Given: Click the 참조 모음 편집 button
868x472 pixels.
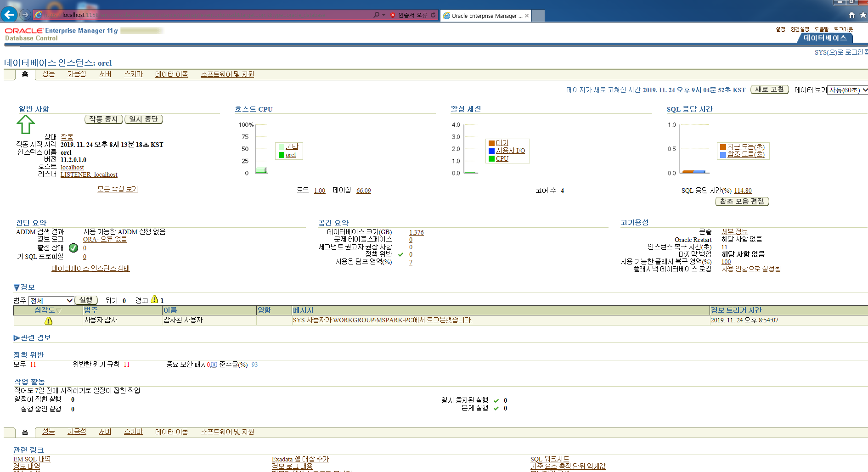Looking at the screenshot, I should [742, 202].
